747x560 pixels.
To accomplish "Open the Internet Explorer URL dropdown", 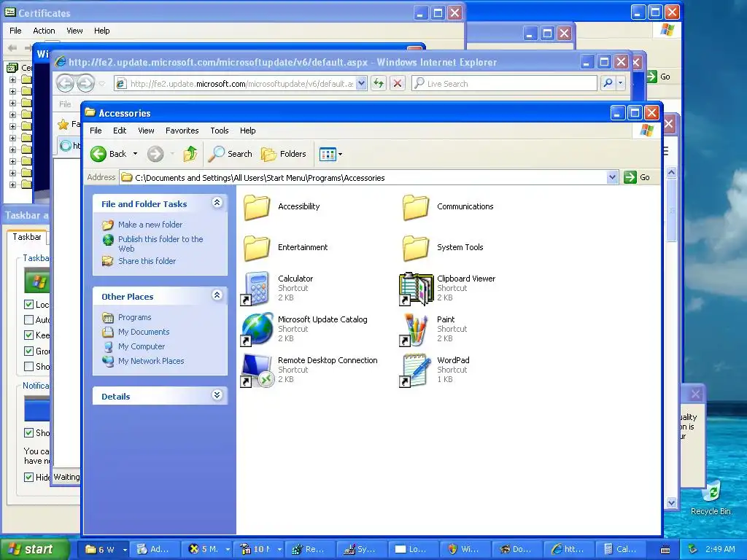I will pos(361,83).
